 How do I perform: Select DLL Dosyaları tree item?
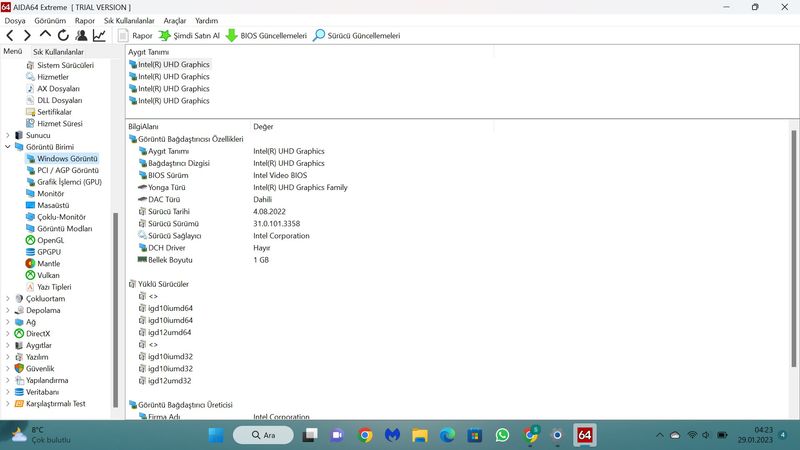pos(54,101)
